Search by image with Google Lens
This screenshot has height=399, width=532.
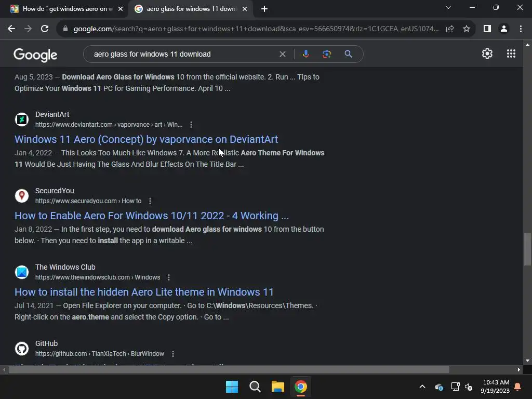coord(327,54)
